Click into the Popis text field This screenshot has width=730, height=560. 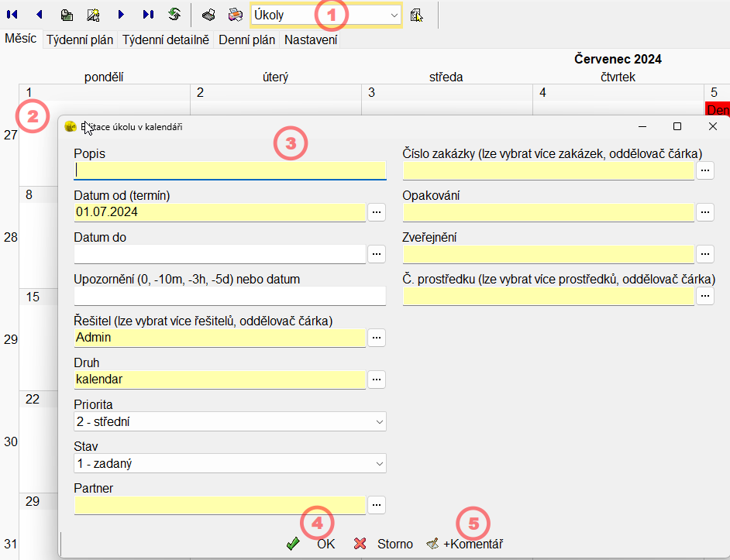229,170
